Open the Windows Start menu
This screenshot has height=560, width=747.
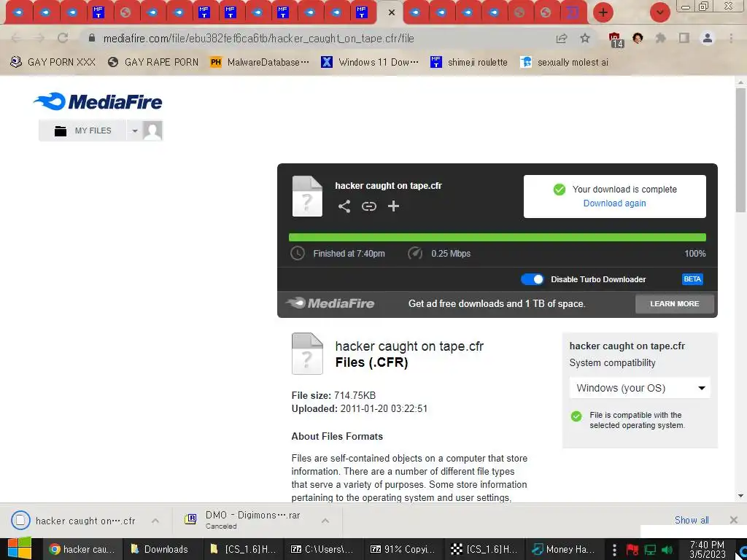(19, 548)
